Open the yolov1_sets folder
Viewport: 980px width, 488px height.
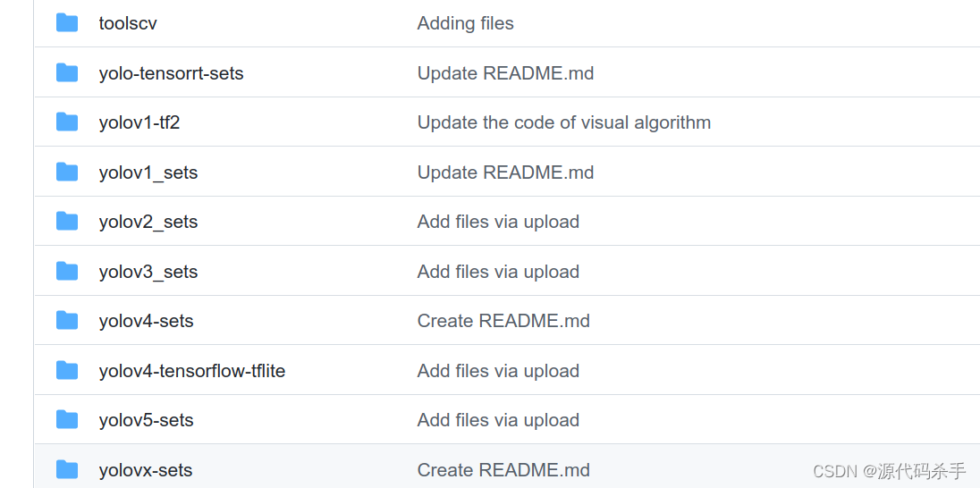[x=148, y=172]
